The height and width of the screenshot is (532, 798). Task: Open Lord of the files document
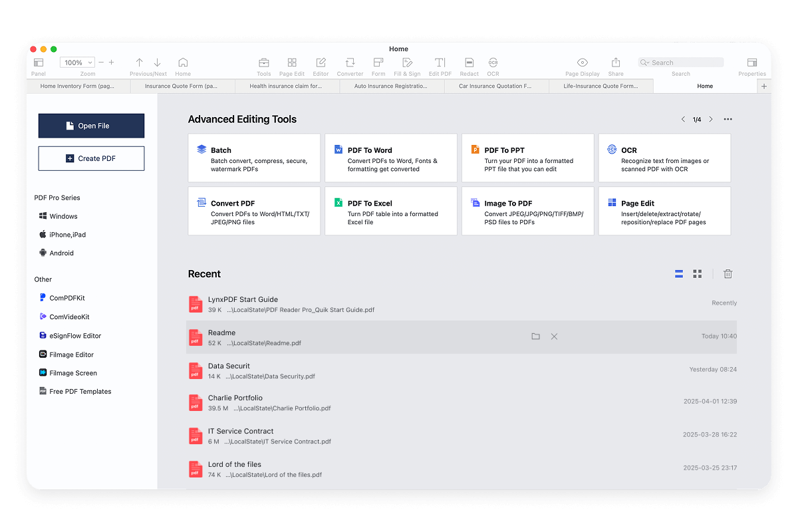click(x=462, y=469)
